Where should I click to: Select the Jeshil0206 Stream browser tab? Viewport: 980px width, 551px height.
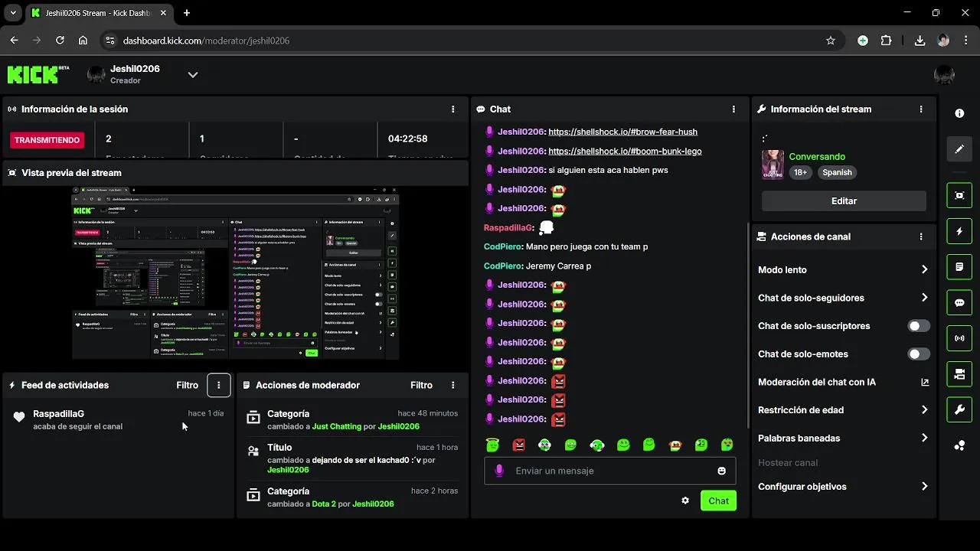point(100,13)
